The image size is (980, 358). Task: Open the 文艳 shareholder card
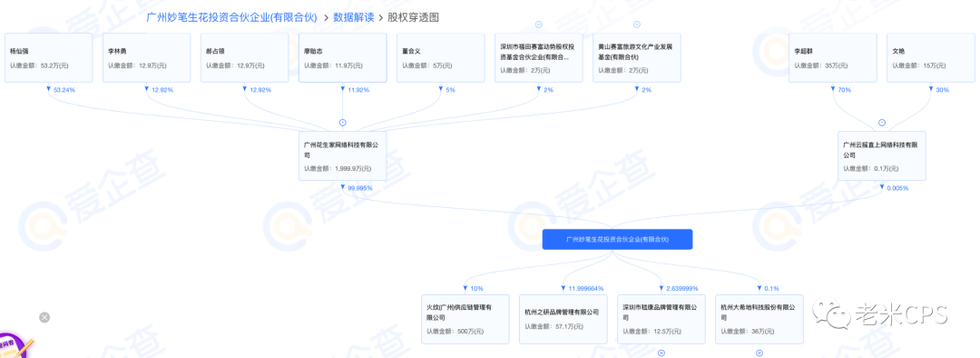click(x=931, y=57)
